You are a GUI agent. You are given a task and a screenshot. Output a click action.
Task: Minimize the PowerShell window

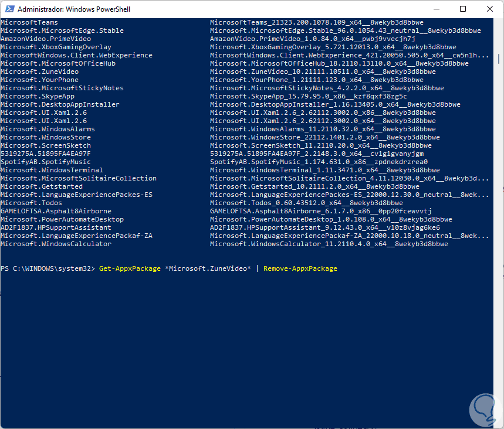tap(436, 9)
